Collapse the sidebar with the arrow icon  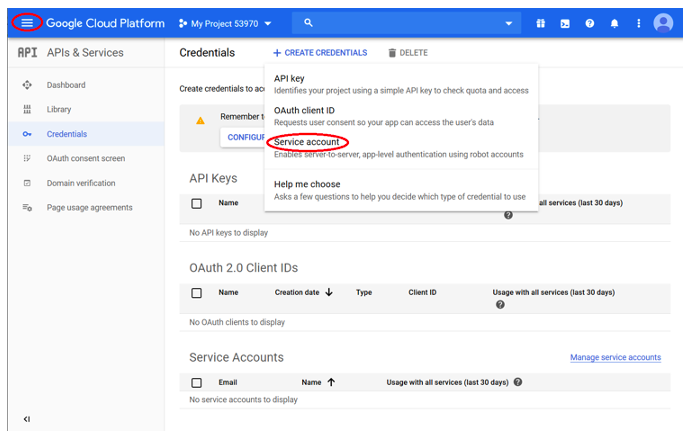coord(27,419)
